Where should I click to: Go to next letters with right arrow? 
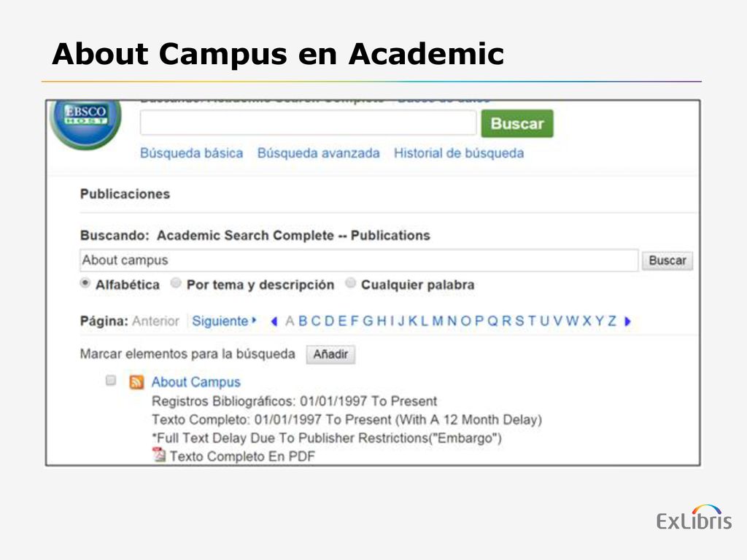[627, 322]
